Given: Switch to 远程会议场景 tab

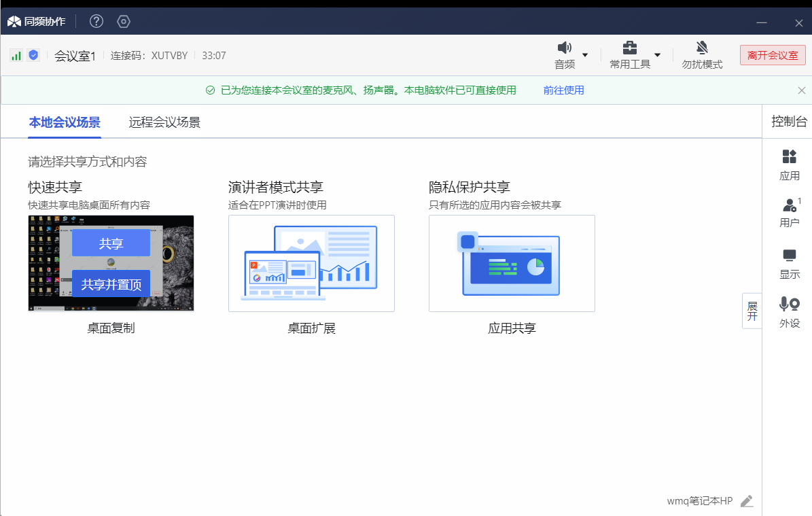Looking at the screenshot, I should (x=164, y=122).
